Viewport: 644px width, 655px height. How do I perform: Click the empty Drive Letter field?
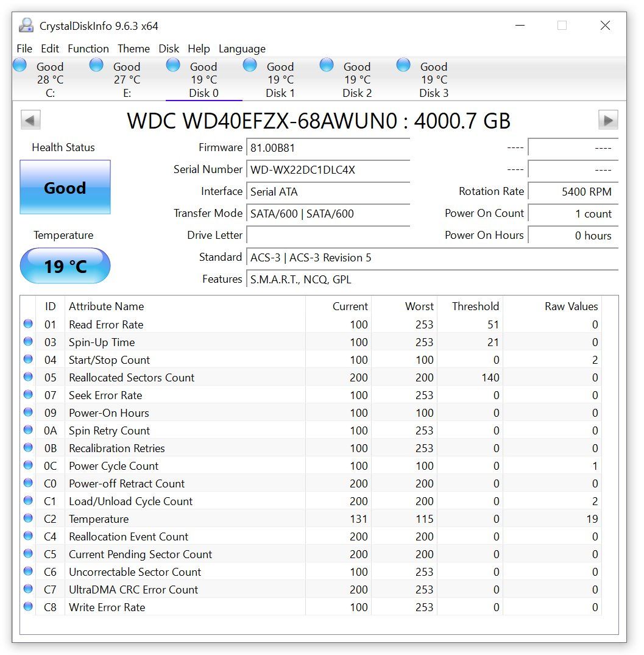[x=328, y=235]
